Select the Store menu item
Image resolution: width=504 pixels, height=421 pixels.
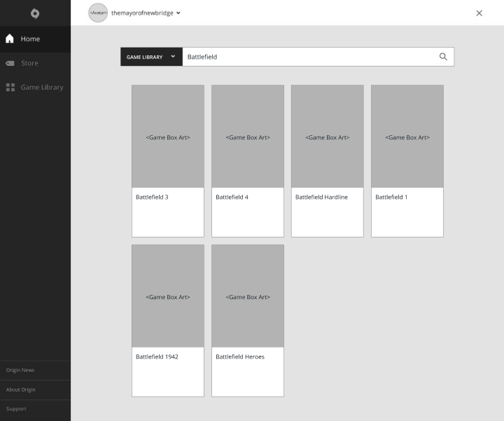click(x=29, y=63)
